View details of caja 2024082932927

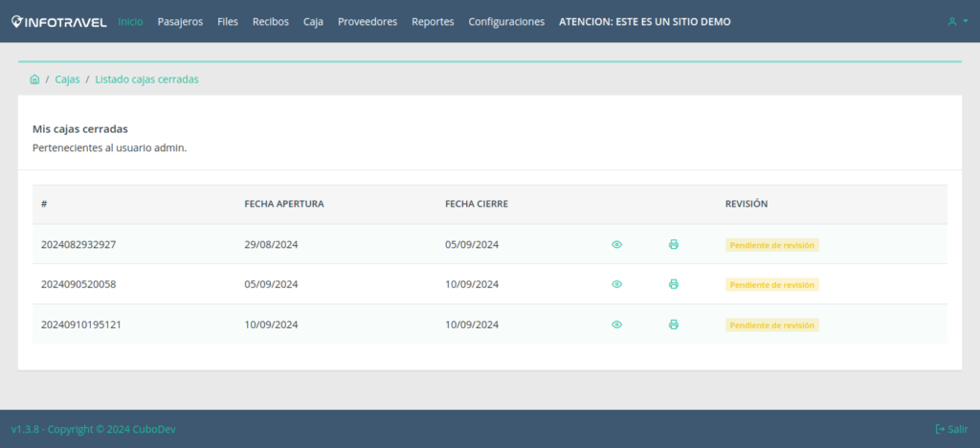click(616, 245)
